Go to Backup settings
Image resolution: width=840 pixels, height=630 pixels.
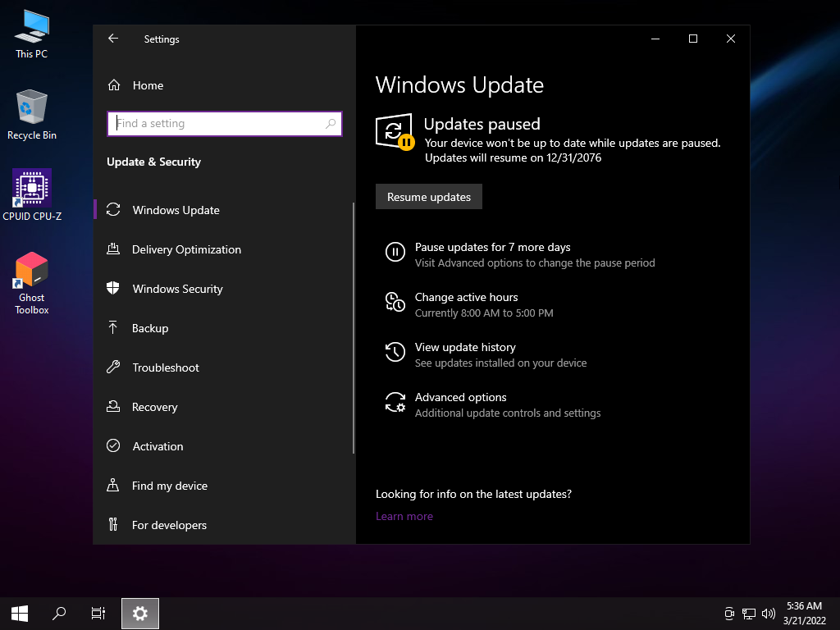150,328
